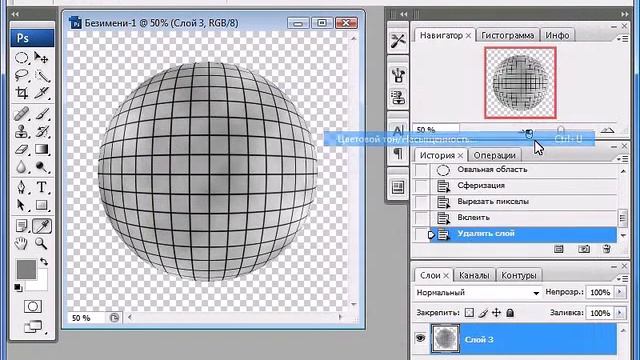
Task: Toggle lock image pixels brush icon
Action: coord(483,313)
